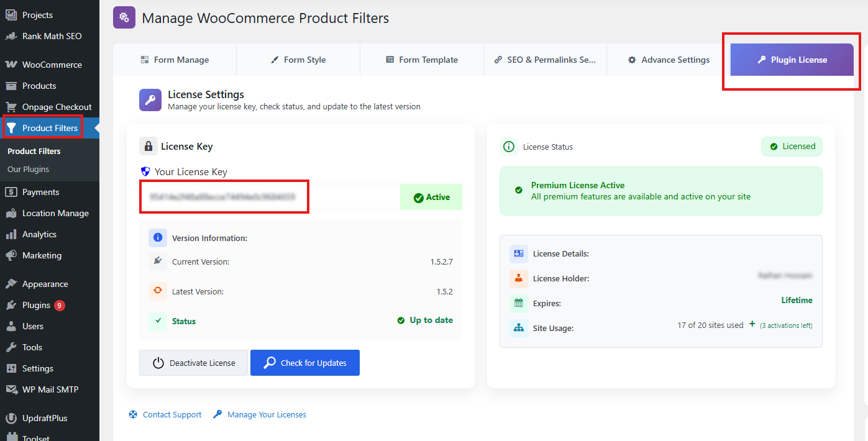Screen dimensions: 868x441
Task: Click the Deactivate License button
Action: coord(193,363)
